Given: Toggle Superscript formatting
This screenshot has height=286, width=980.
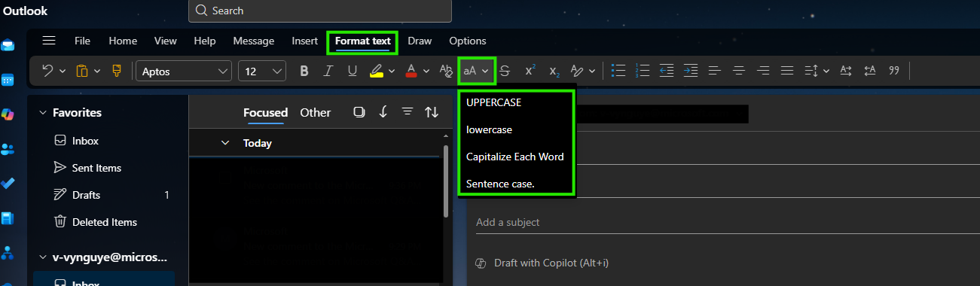Looking at the screenshot, I should click(x=530, y=71).
